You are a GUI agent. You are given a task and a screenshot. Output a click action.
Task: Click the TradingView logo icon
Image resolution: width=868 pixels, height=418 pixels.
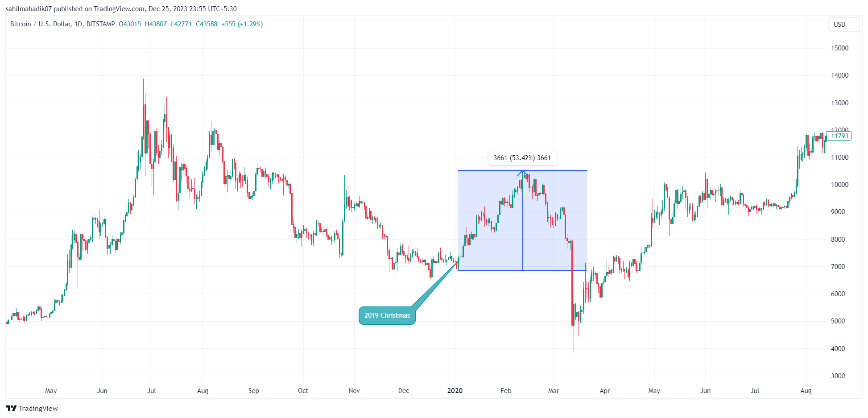pos(11,408)
